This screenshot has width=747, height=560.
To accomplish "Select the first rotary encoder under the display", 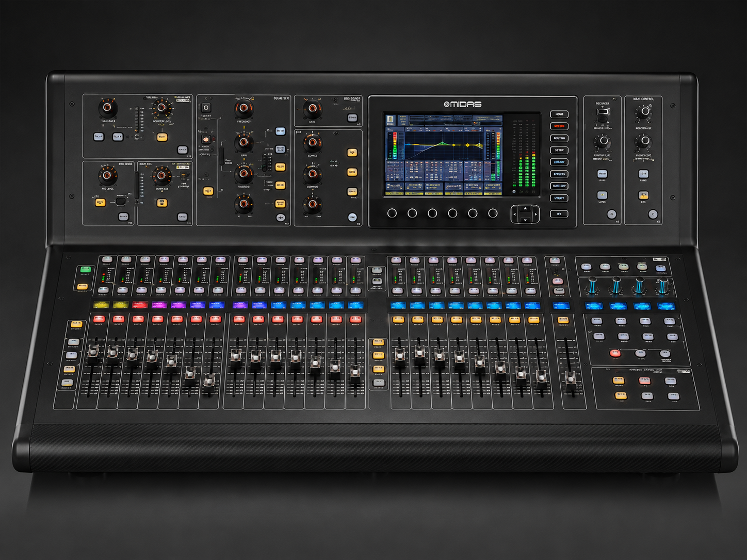I will (392, 213).
